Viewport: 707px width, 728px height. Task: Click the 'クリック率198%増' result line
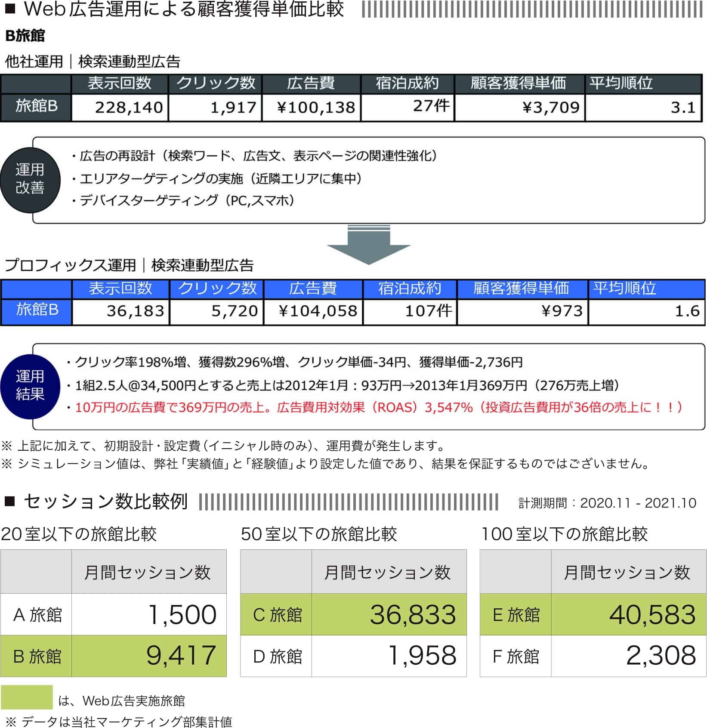294,362
